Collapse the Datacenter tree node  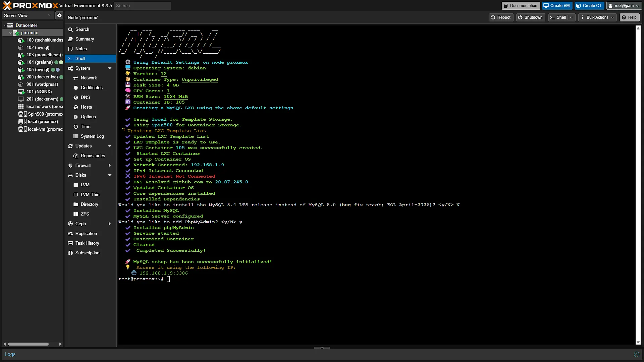pyautogui.click(x=5, y=25)
